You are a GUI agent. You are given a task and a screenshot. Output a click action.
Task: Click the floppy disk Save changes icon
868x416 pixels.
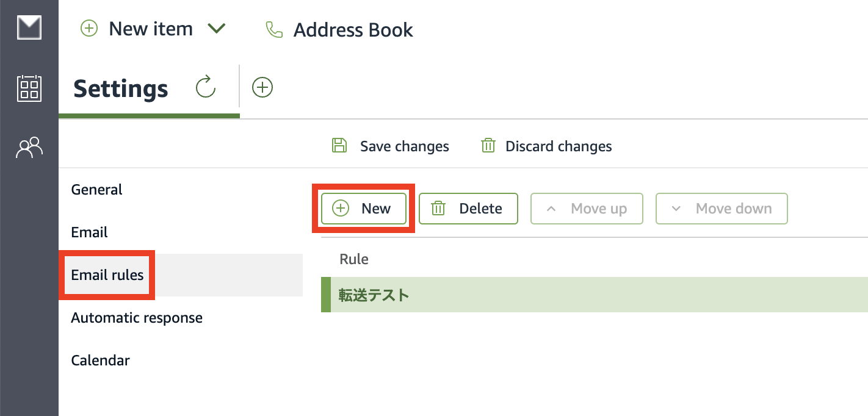click(339, 146)
